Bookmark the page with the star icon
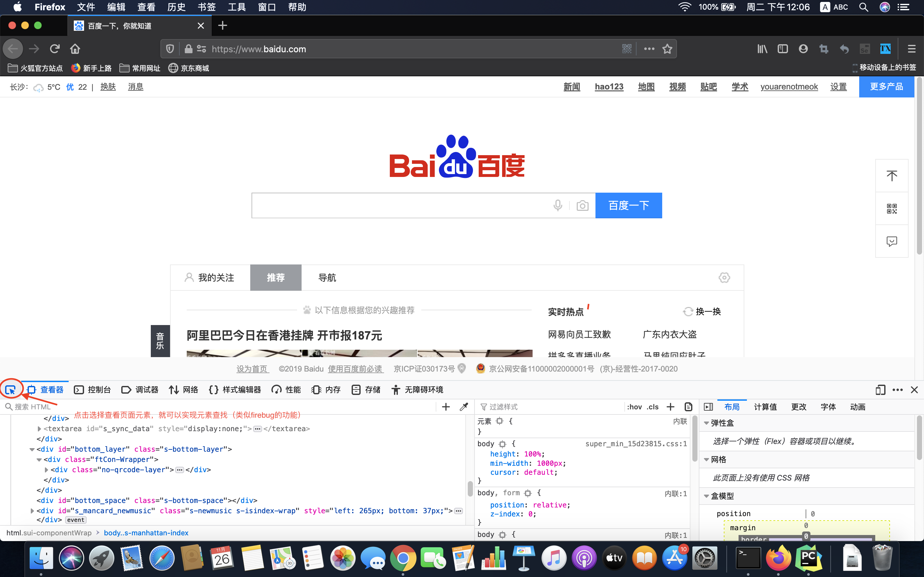The width and height of the screenshot is (924, 577). 667,49
